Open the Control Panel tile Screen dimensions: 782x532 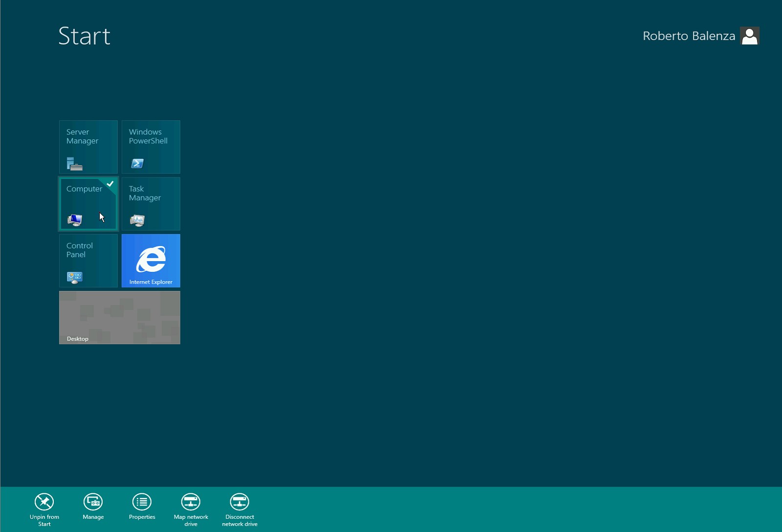coord(89,261)
